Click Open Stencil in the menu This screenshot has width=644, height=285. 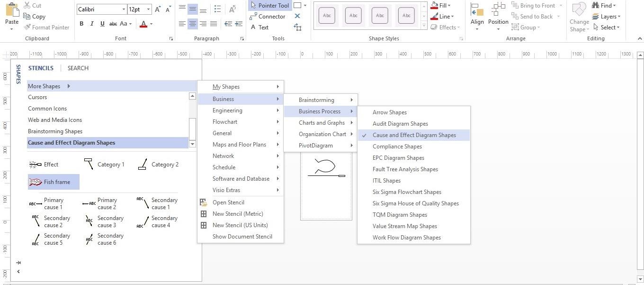pos(228,202)
